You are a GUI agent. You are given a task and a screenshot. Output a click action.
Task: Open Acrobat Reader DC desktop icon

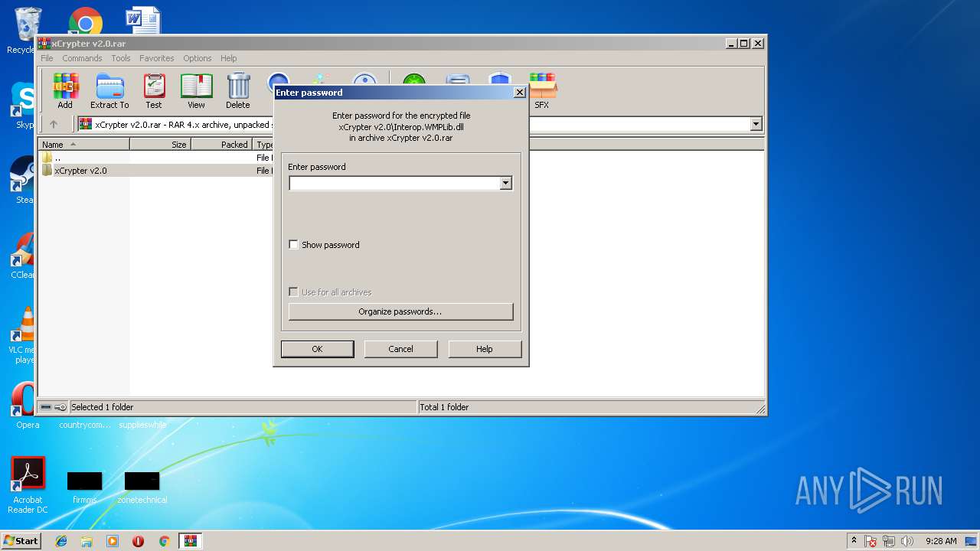point(28,485)
